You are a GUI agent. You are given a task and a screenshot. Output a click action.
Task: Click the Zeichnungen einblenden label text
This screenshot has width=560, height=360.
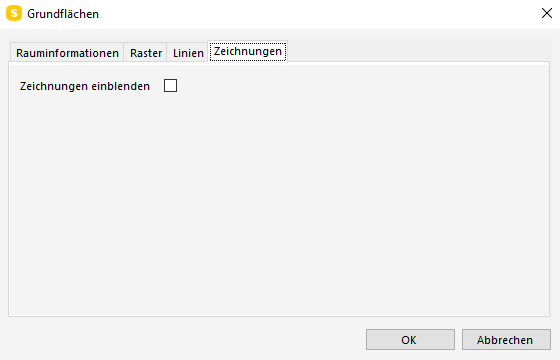(85, 86)
